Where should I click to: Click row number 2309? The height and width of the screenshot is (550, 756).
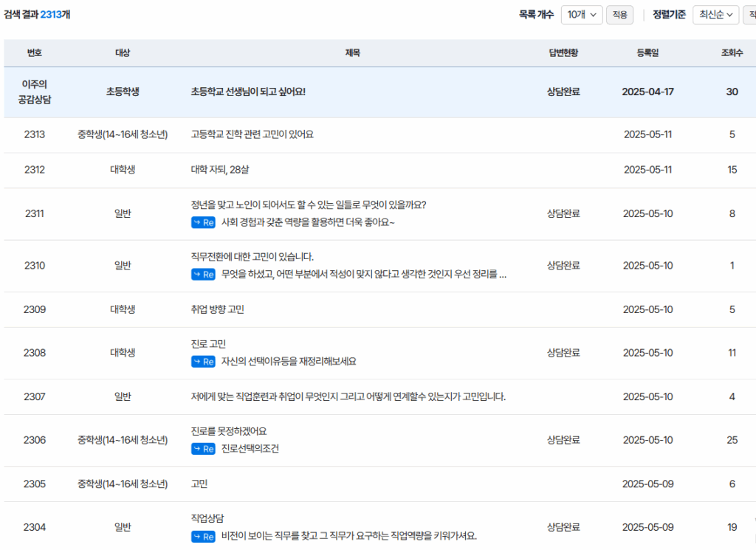tap(35, 309)
